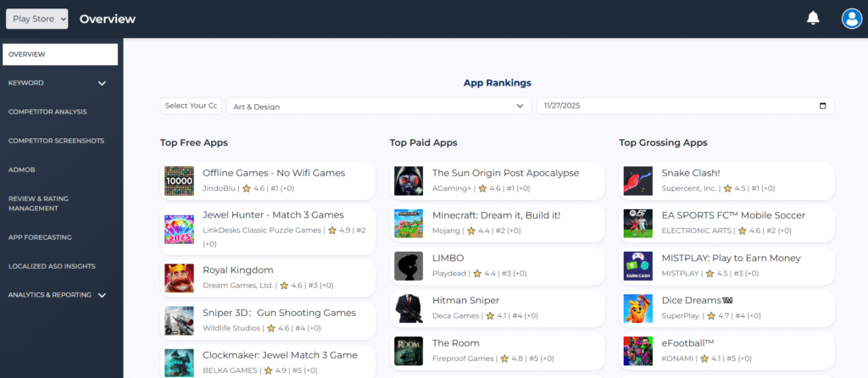Open the Play Store selector dropdown
Image resolution: width=868 pixels, height=378 pixels.
[x=36, y=19]
